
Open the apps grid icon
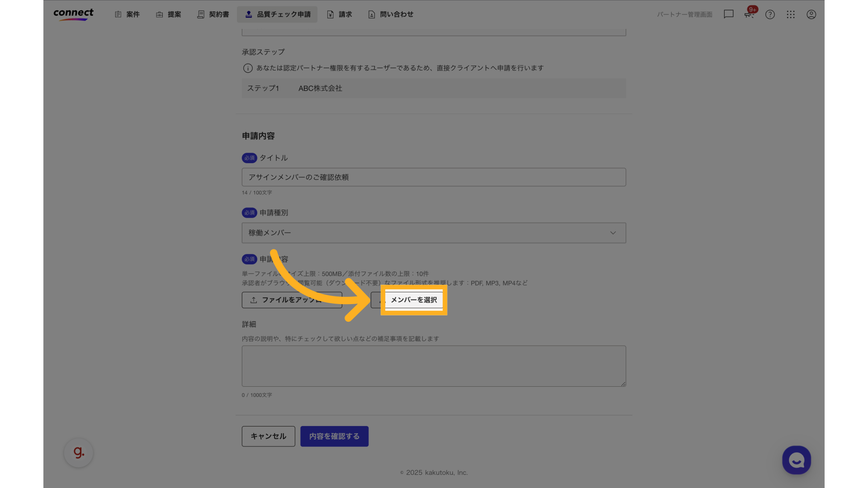791,14
